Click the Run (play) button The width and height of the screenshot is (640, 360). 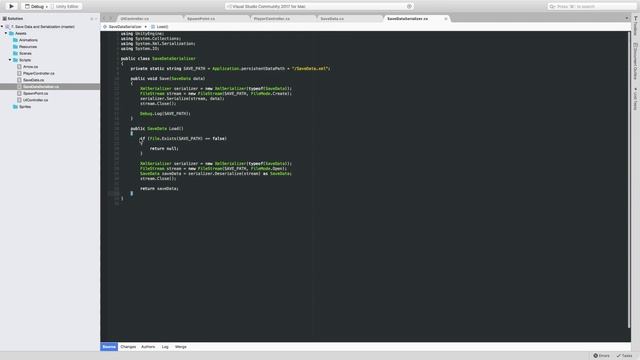(x=11, y=6)
